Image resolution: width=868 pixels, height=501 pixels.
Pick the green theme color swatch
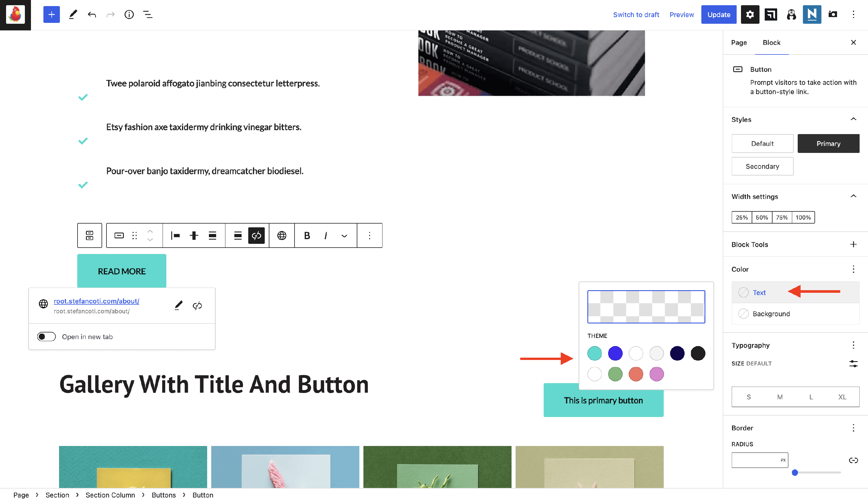click(615, 374)
